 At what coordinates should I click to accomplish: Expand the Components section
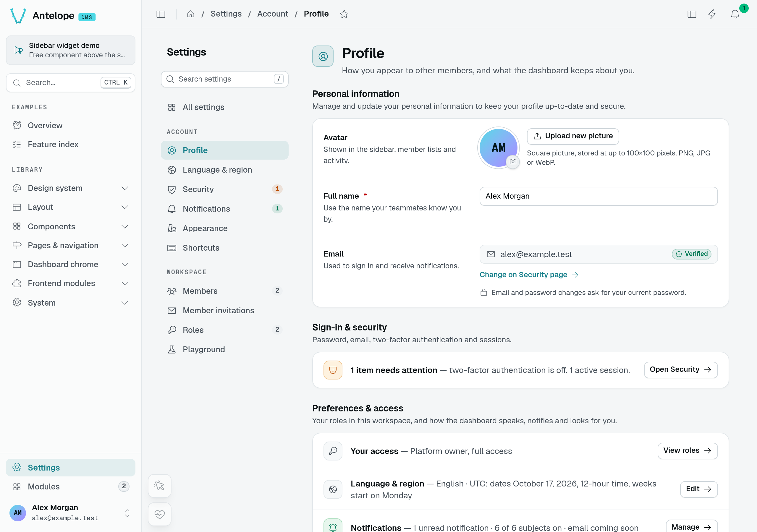click(71, 226)
